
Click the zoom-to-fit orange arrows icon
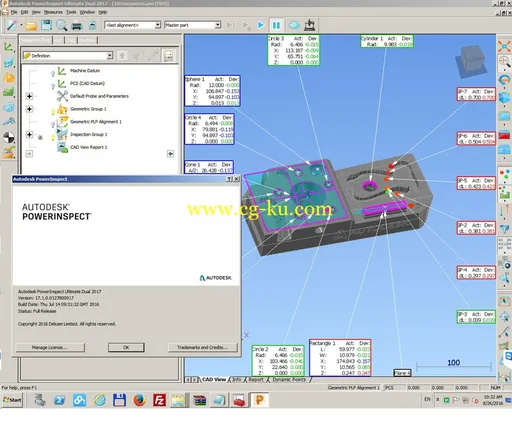[504, 46]
